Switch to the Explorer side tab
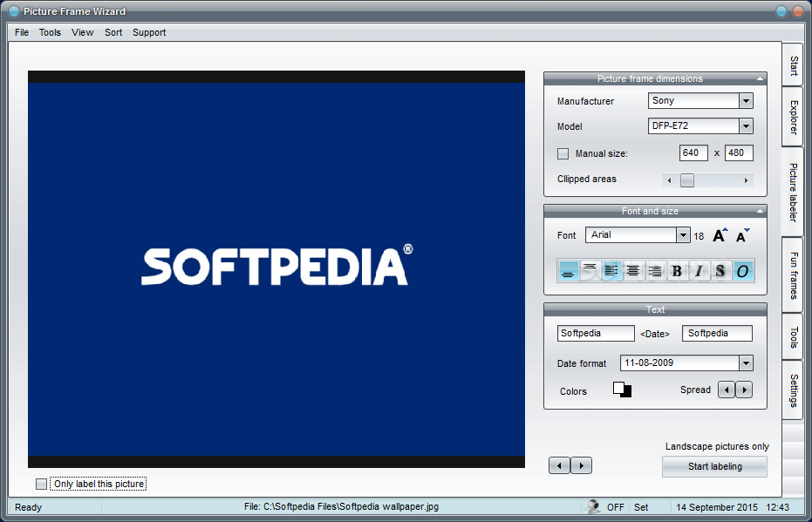 pyautogui.click(x=793, y=118)
